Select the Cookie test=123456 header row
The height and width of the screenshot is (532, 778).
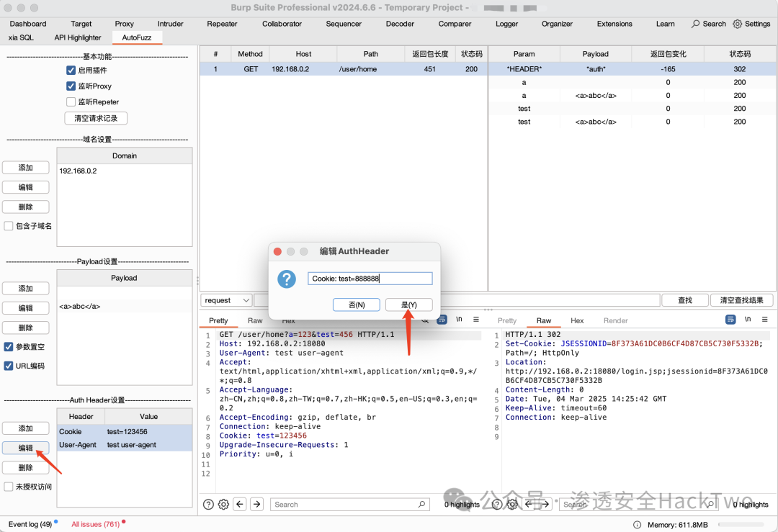125,432
